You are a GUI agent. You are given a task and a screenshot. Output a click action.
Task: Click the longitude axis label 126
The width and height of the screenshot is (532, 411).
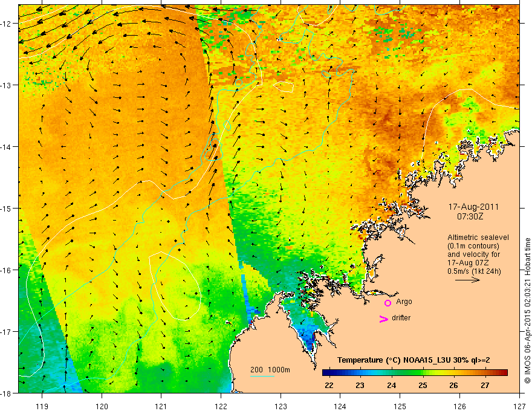459,406
